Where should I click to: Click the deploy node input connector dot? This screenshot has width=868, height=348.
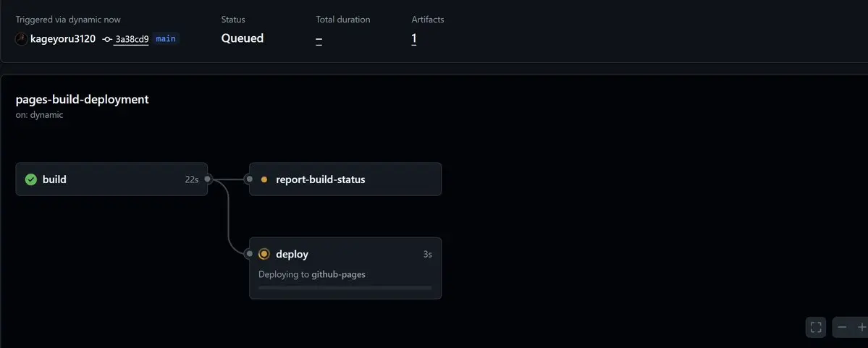250,254
